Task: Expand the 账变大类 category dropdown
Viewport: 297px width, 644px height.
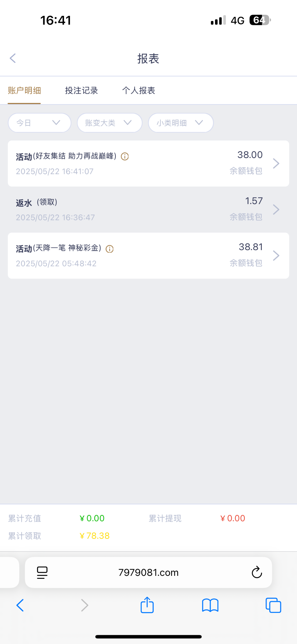Action: 109,123
